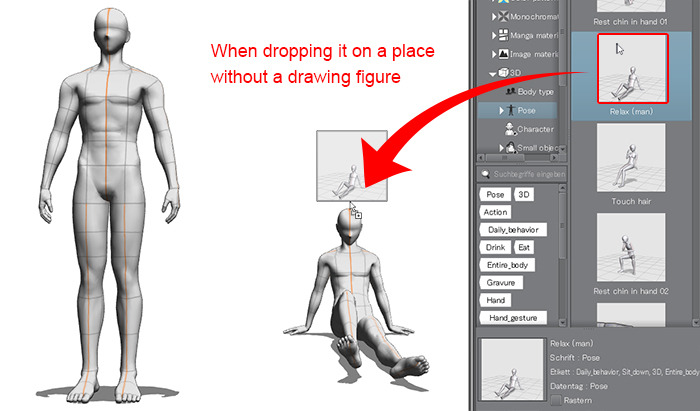Image resolution: width=700 pixels, height=411 pixels.
Task: Click the 3D cube folder icon
Action: (x=503, y=72)
